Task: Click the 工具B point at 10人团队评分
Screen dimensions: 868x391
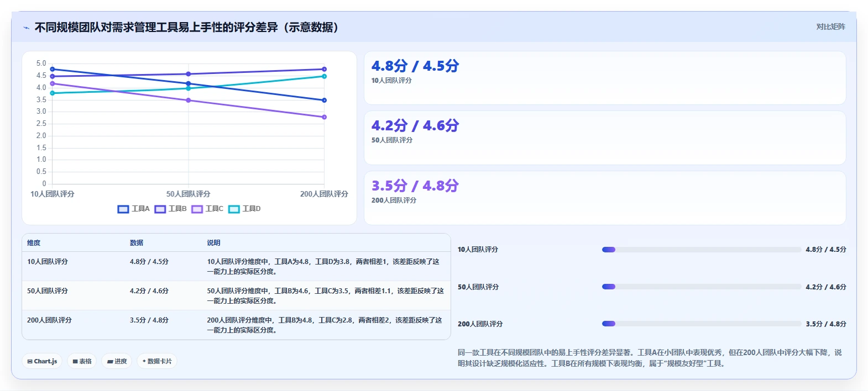Action: 53,76
